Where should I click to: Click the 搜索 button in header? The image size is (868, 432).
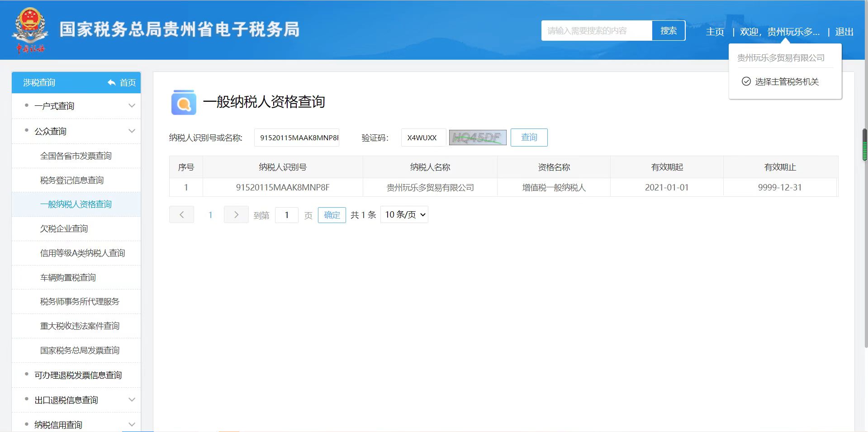click(668, 31)
